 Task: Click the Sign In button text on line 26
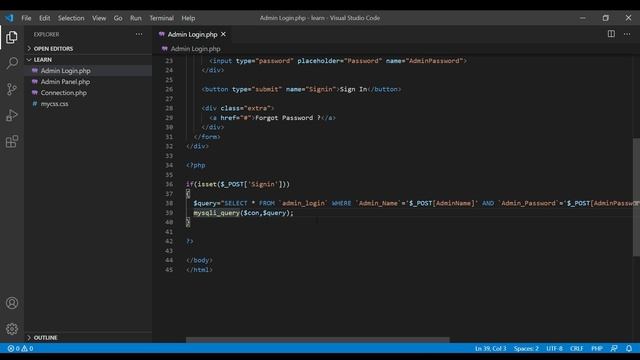click(353, 89)
